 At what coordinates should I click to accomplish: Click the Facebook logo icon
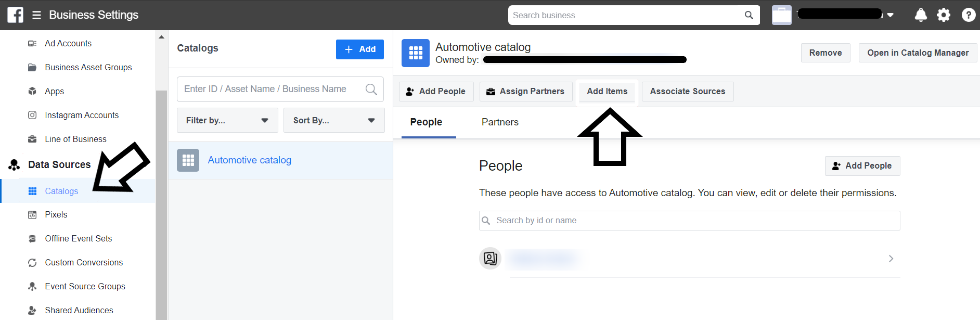[15, 15]
